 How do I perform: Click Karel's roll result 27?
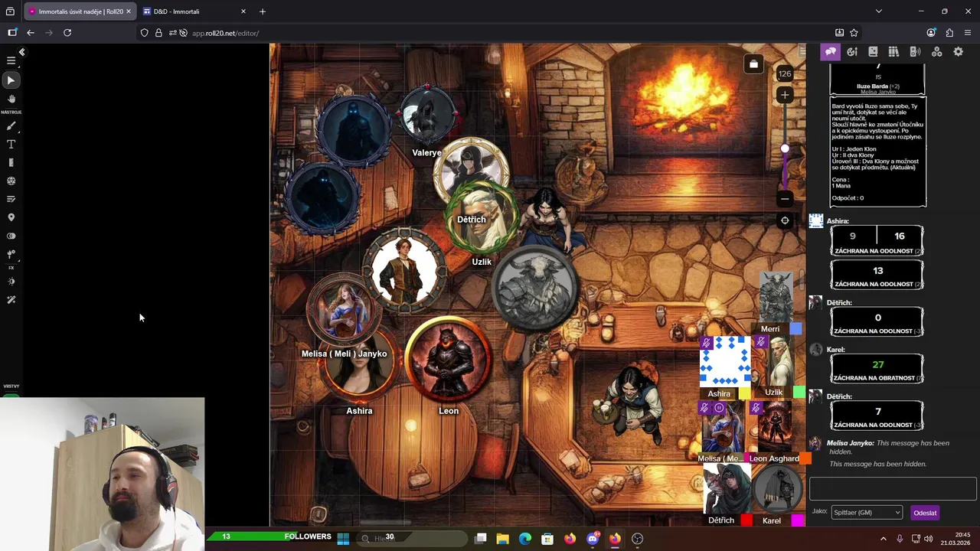click(x=877, y=364)
